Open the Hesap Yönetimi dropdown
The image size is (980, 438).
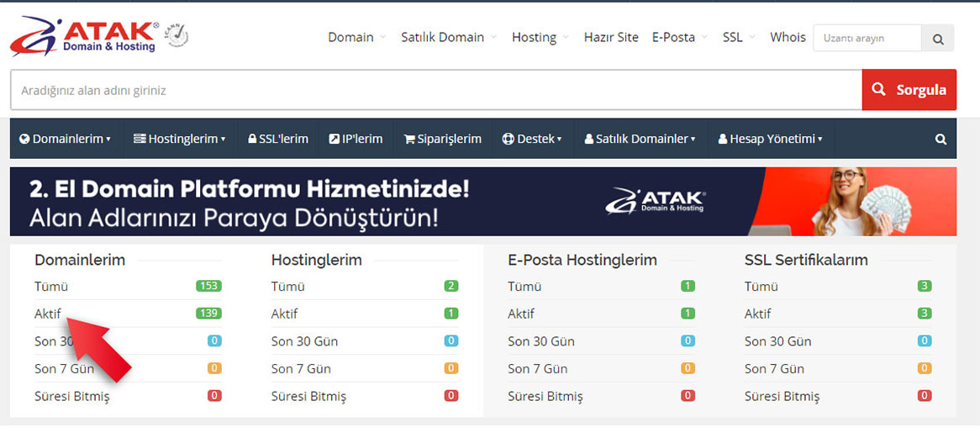click(x=770, y=139)
